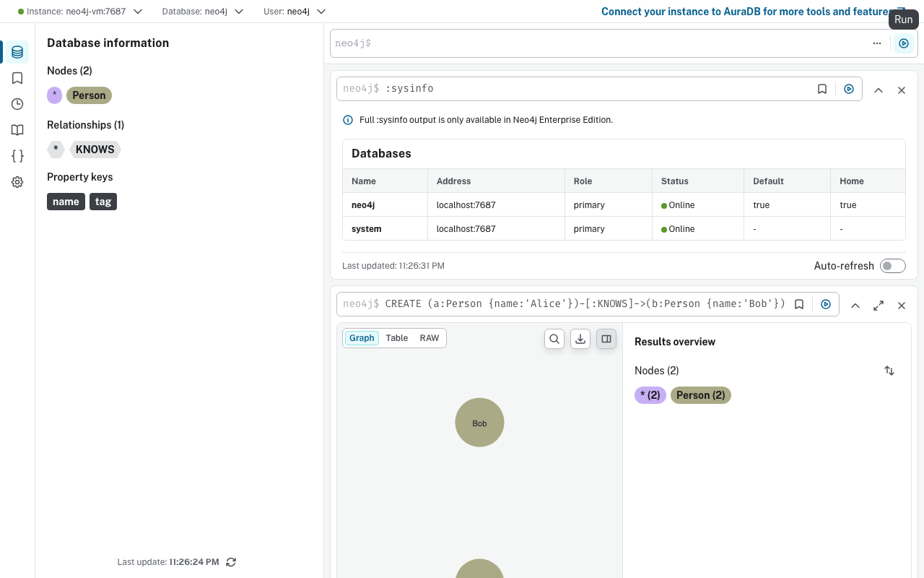The image size is (924, 578).
Task: Save the :sysinfo query as a bookmark
Action: click(x=822, y=89)
